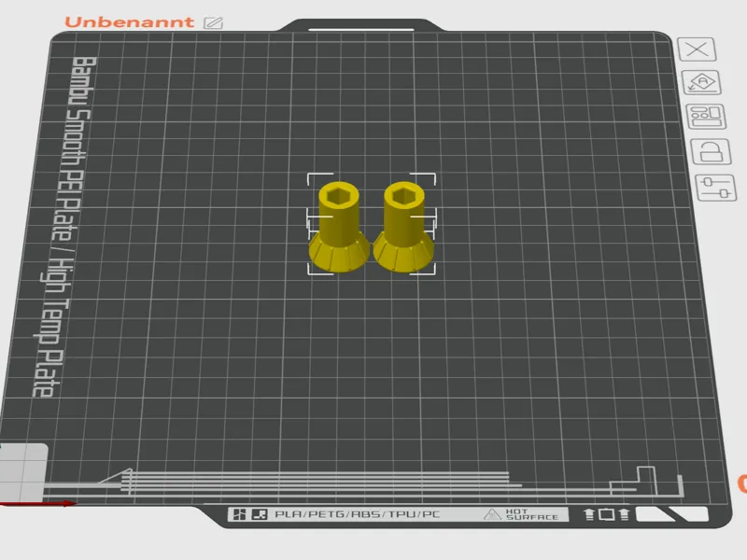This screenshot has width=747, height=560.
Task: Remove all objects from plate X icon
Action: click(697, 49)
